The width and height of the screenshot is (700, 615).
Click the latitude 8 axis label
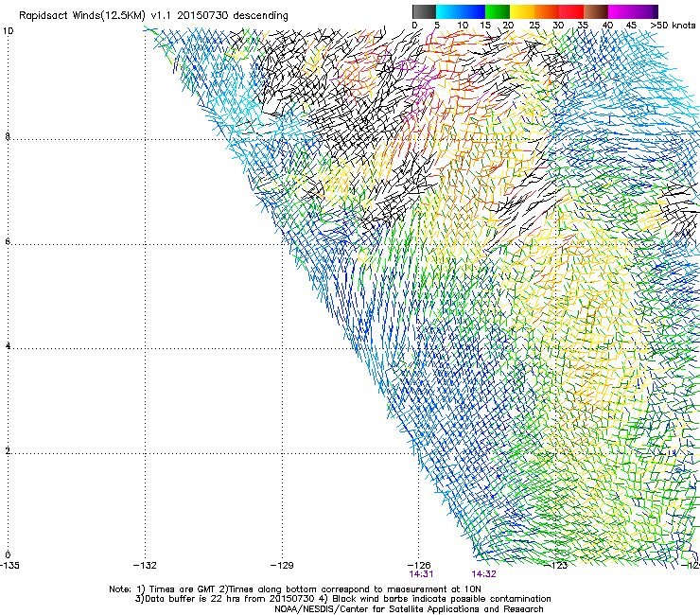[x=8, y=137]
